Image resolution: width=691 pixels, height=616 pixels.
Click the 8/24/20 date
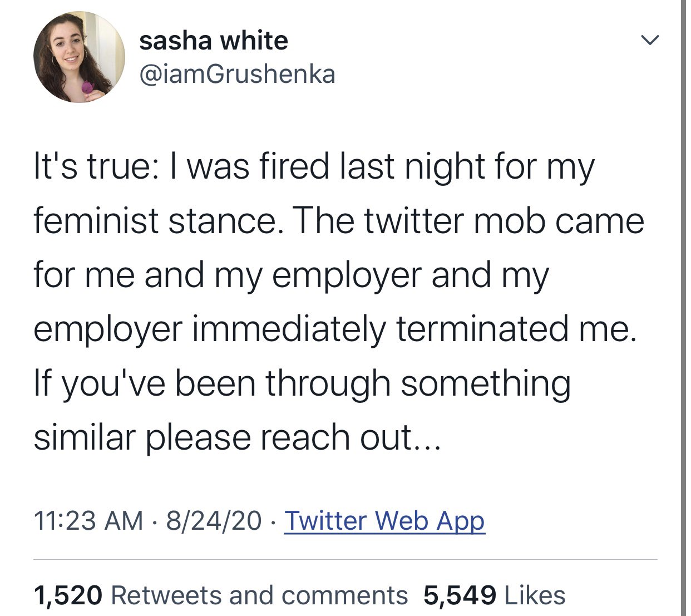tap(214, 521)
